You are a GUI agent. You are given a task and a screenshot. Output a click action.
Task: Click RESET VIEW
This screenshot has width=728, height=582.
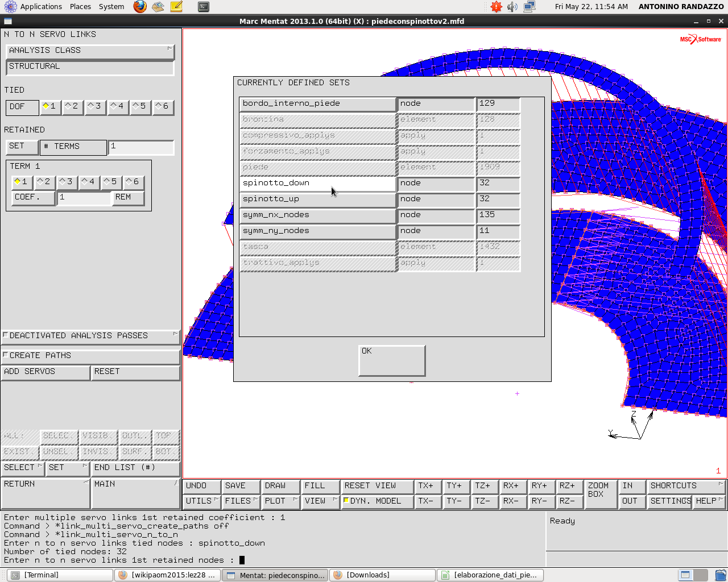[x=377, y=486]
